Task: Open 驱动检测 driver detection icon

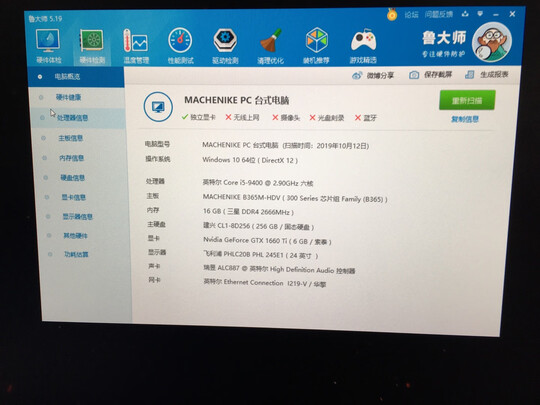Action: click(x=225, y=46)
